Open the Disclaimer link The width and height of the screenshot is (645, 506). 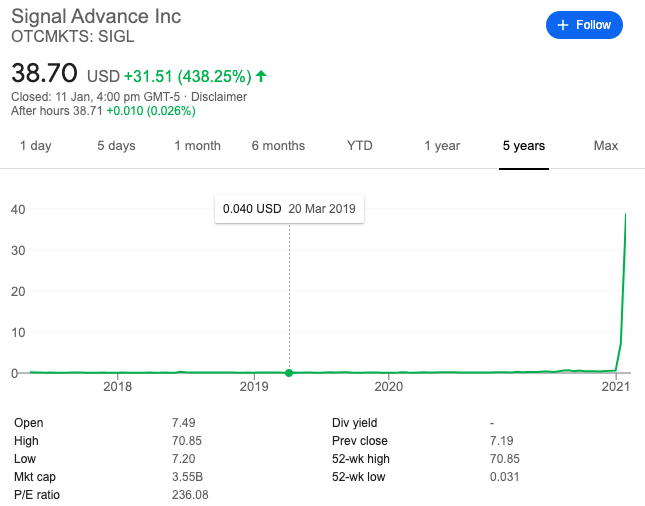pyautogui.click(x=219, y=97)
